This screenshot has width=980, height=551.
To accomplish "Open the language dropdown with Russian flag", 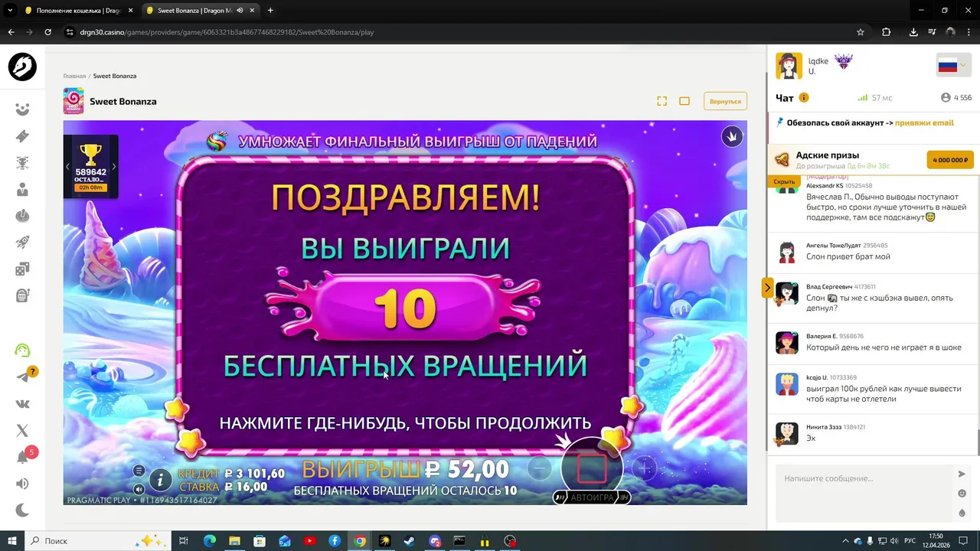I will (952, 66).
